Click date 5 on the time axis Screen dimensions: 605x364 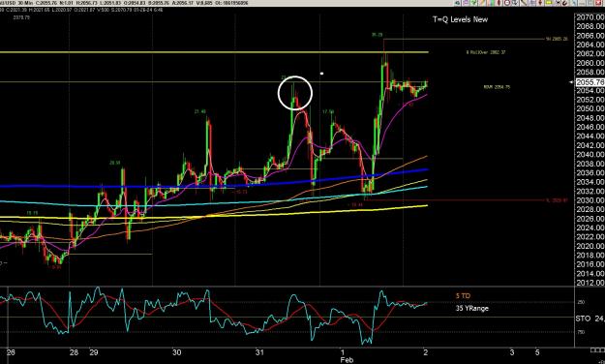(537, 352)
